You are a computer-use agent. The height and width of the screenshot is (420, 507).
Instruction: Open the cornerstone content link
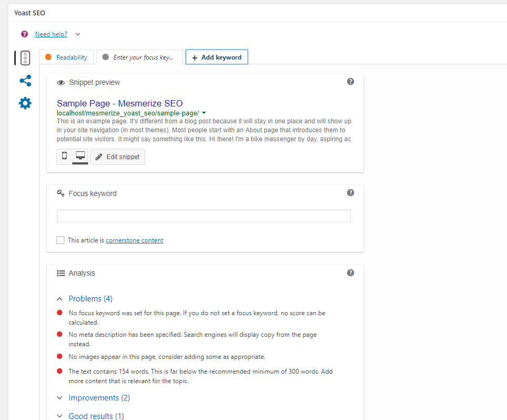[x=134, y=240]
